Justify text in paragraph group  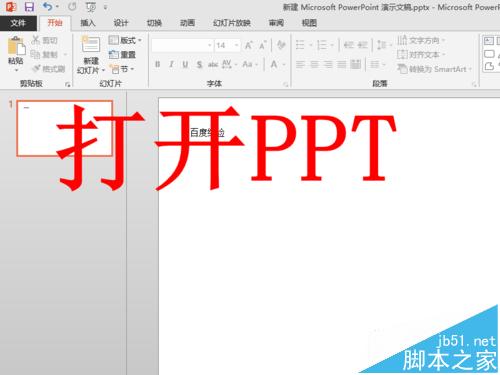tap(342, 64)
